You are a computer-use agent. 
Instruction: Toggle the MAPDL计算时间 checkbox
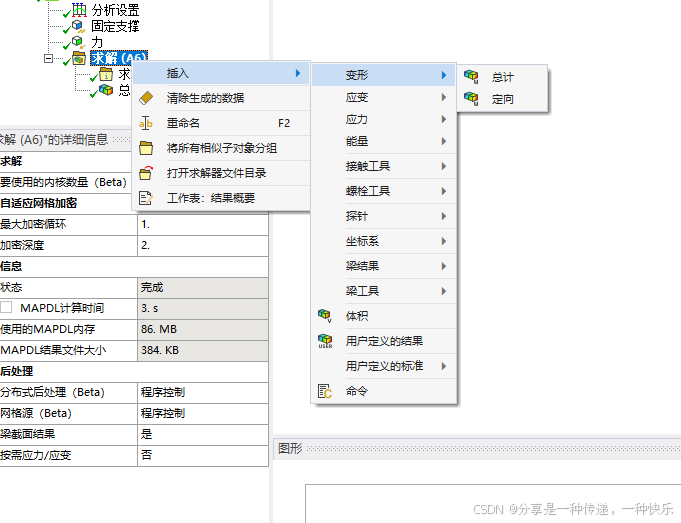[6, 308]
